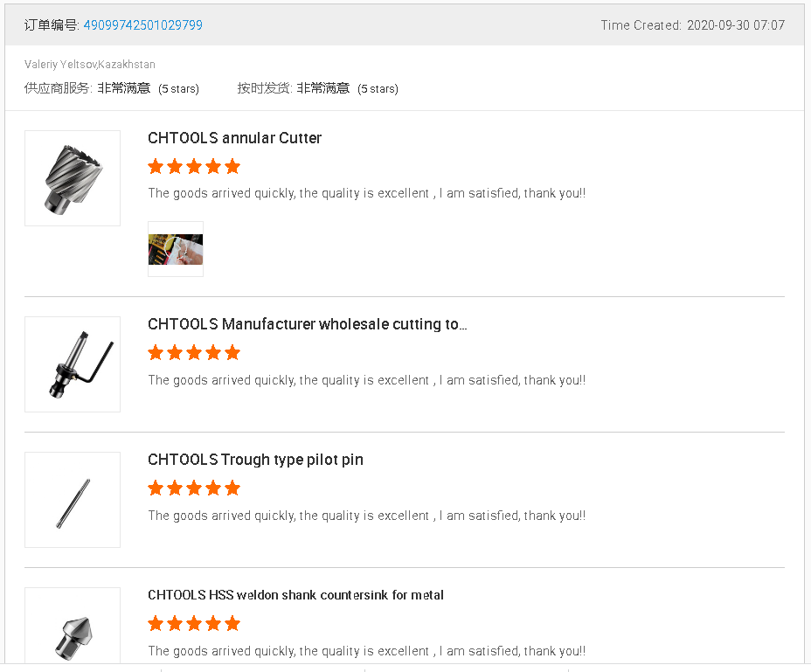View the review photo under annular cutter
The image size is (811, 672).
point(176,249)
